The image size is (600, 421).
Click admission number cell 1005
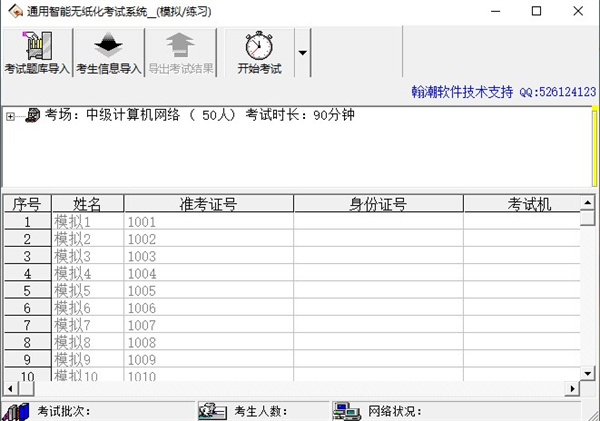pyautogui.click(x=209, y=290)
